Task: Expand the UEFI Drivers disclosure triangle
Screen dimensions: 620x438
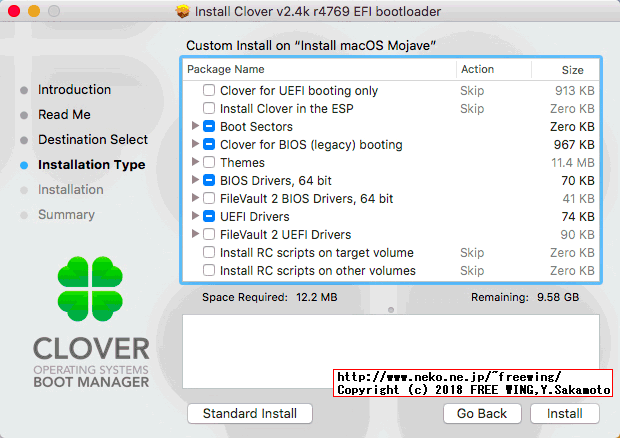Action: tap(195, 216)
